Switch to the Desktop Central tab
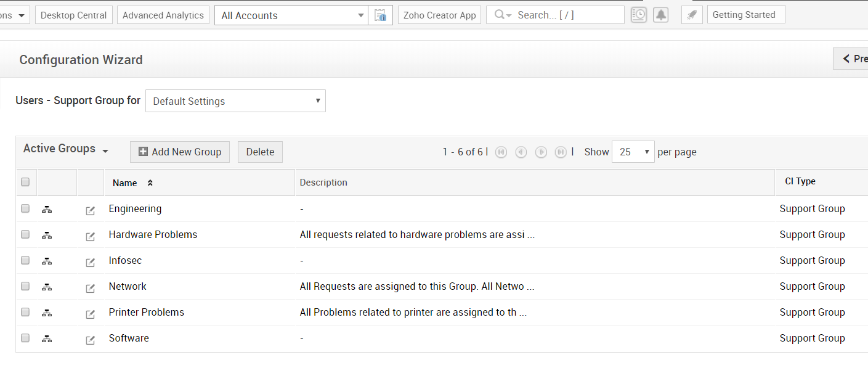Screen dimensions: 868x365 (74, 15)
